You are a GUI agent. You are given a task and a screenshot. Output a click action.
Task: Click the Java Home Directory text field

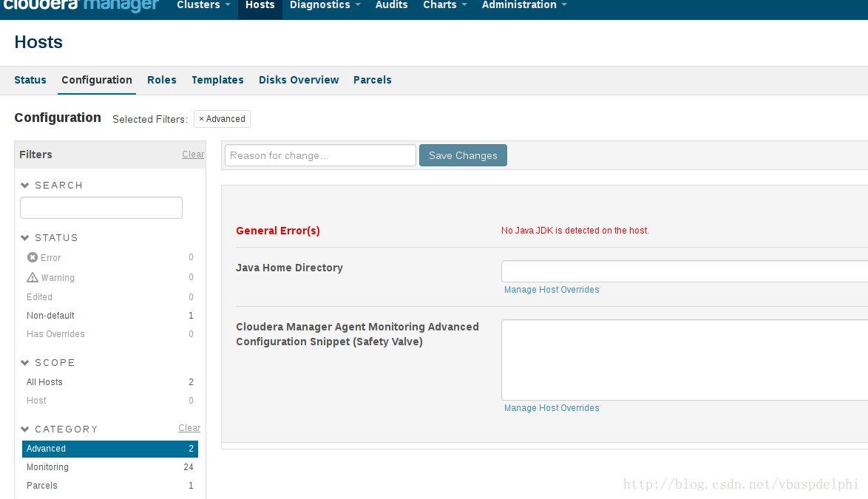click(685, 271)
